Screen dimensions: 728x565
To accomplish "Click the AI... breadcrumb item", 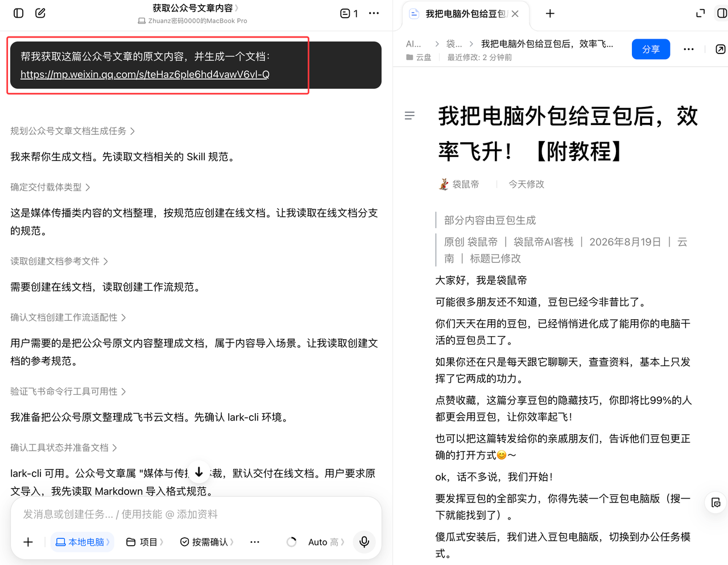I will coord(413,44).
